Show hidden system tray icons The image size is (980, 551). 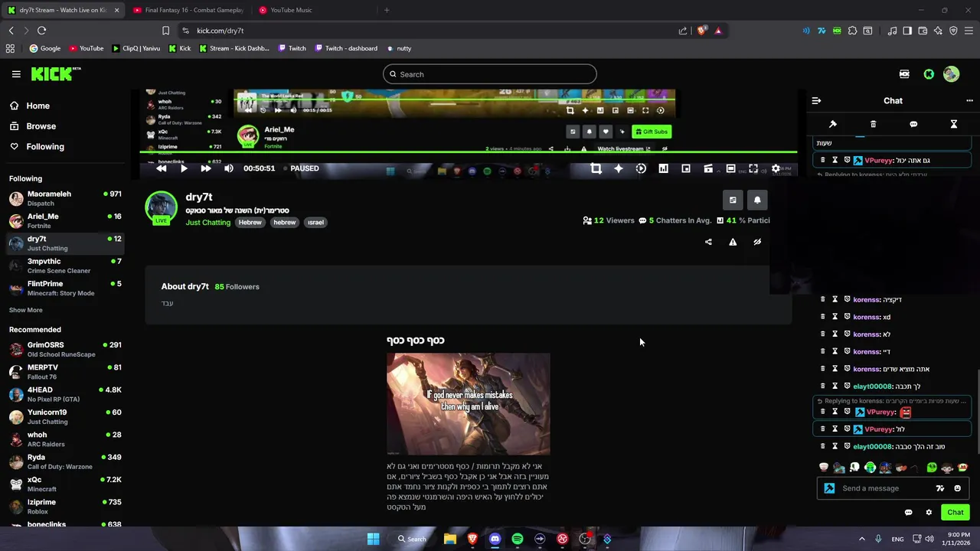click(x=861, y=539)
